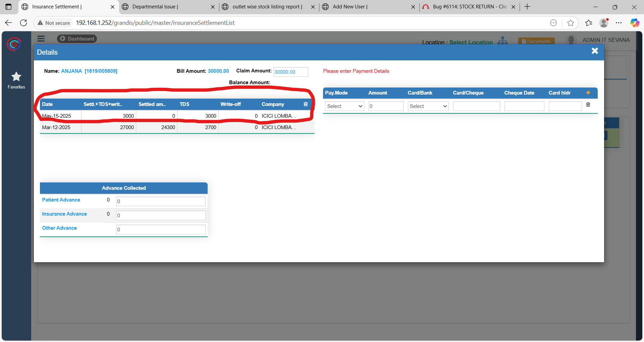Close the Details dialog with X

pyautogui.click(x=595, y=51)
